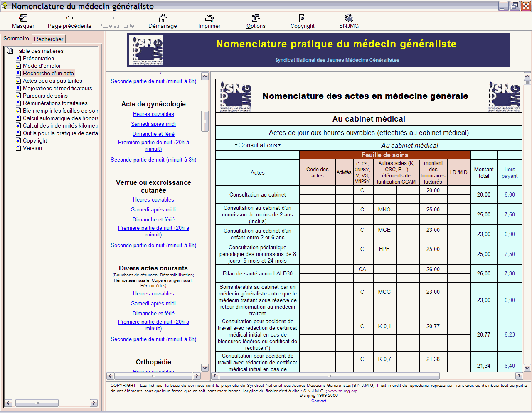Open Dimanche et férié under Verrue ou excroissance

point(153,219)
